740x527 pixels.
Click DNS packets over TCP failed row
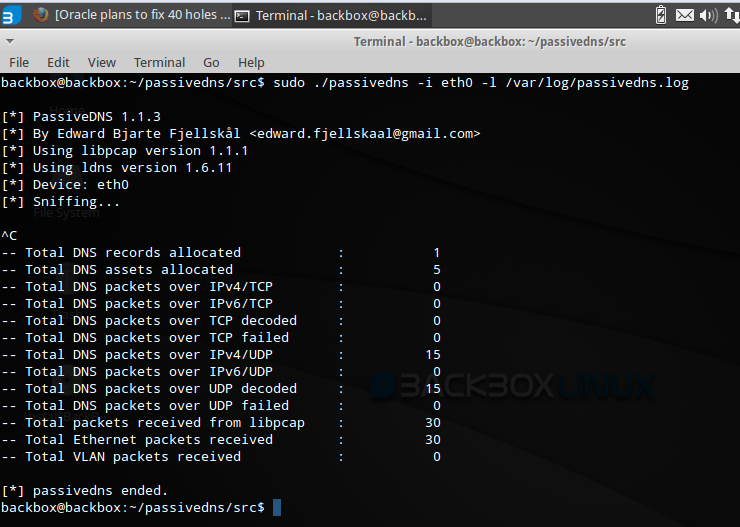(221, 337)
